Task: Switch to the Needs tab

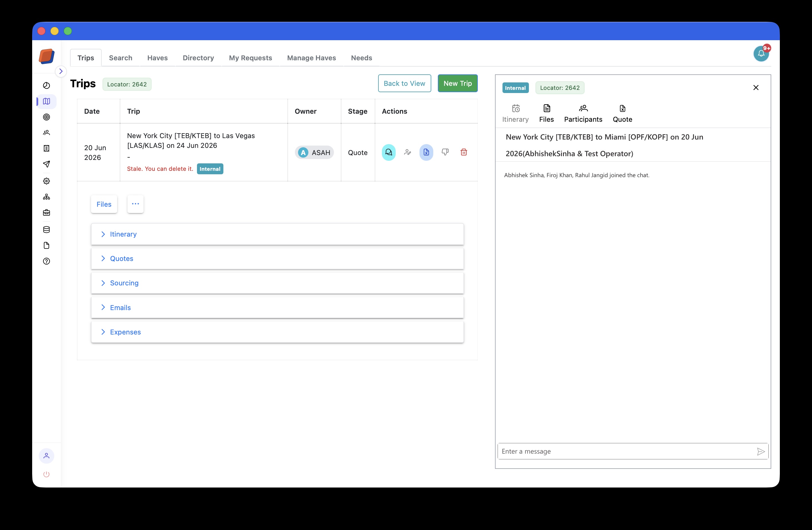Action: pyautogui.click(x=361, y=58)
